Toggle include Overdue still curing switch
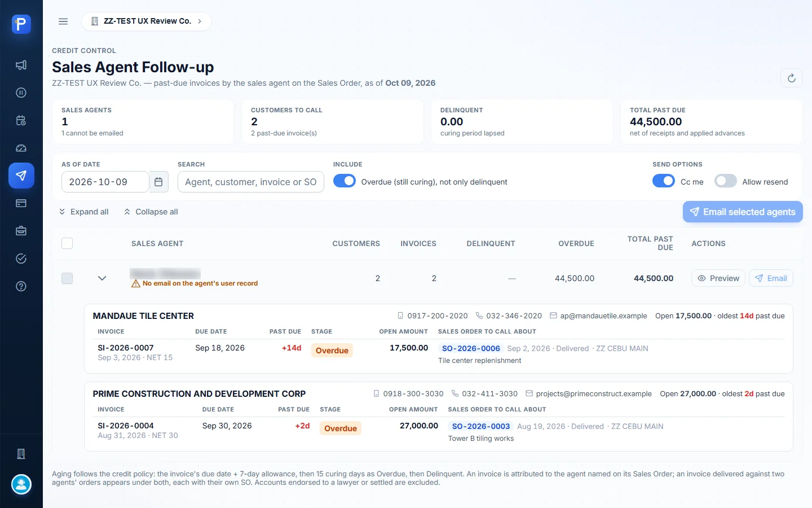 pyautogui.click(x=345, y=181)
